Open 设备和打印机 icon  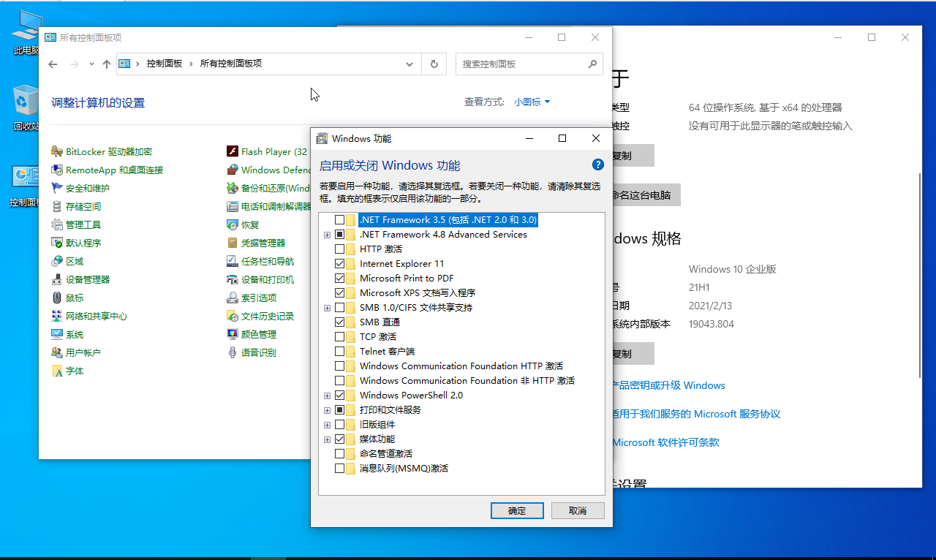233,279
